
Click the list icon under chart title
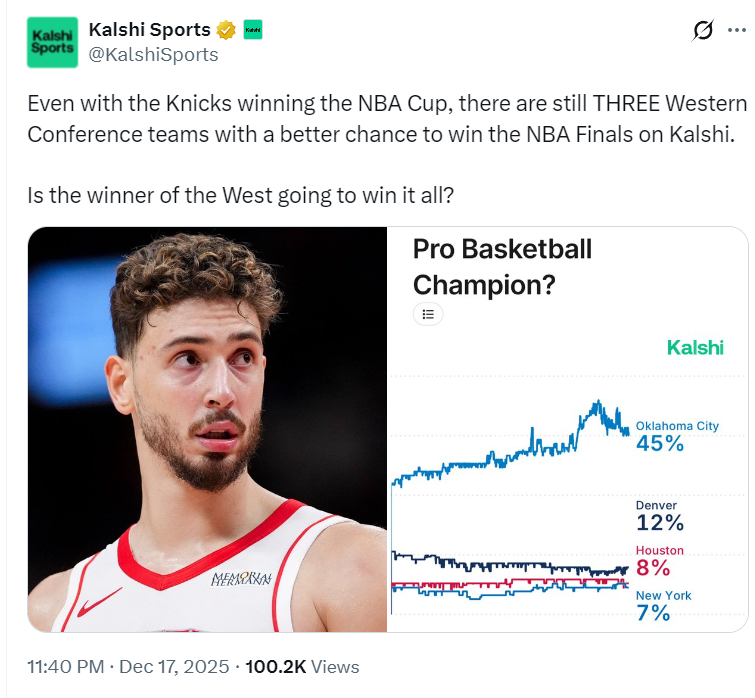tap(428, 314)
